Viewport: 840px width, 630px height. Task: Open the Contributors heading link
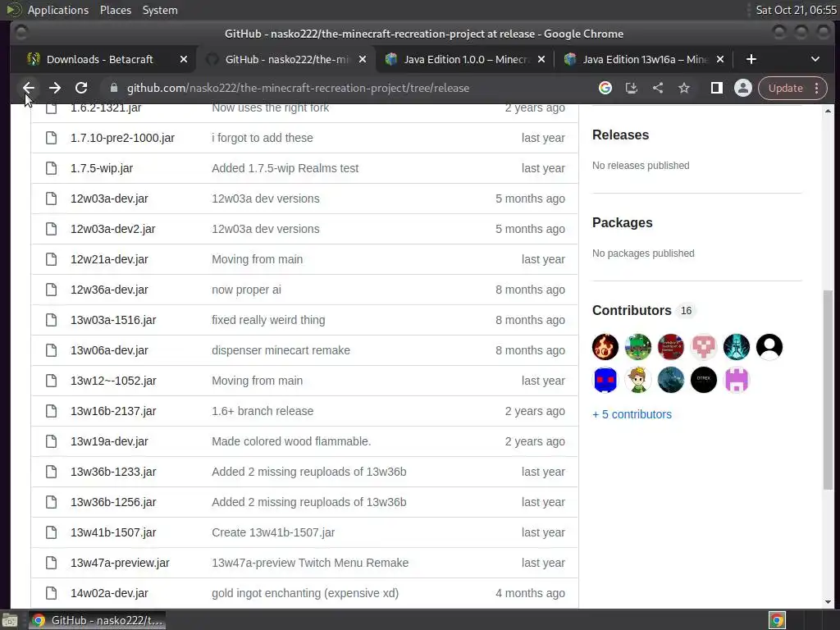(x=632, y=311)
